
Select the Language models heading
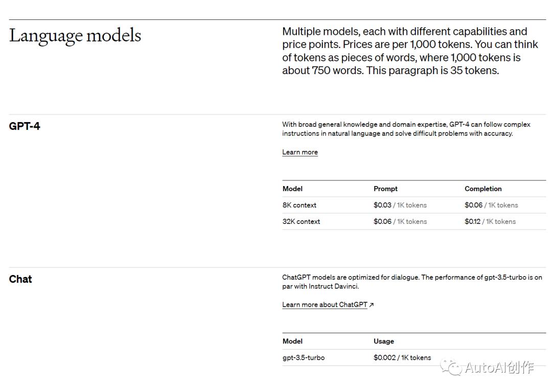75,36
